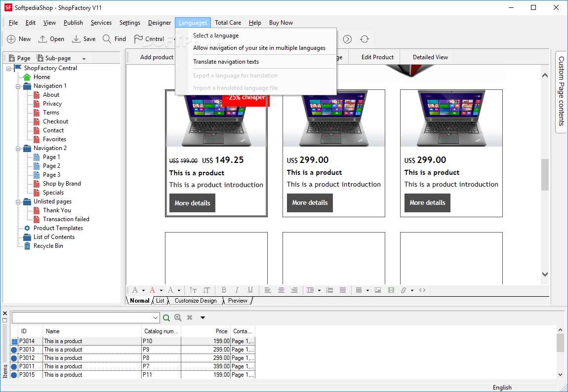Add a Sub-page in tree panel

coord(54,58)
